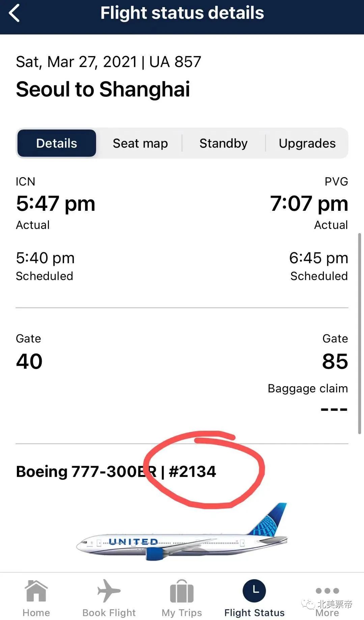
Task: Switch to the Seat map tab
Action: (x=140, y=143)
